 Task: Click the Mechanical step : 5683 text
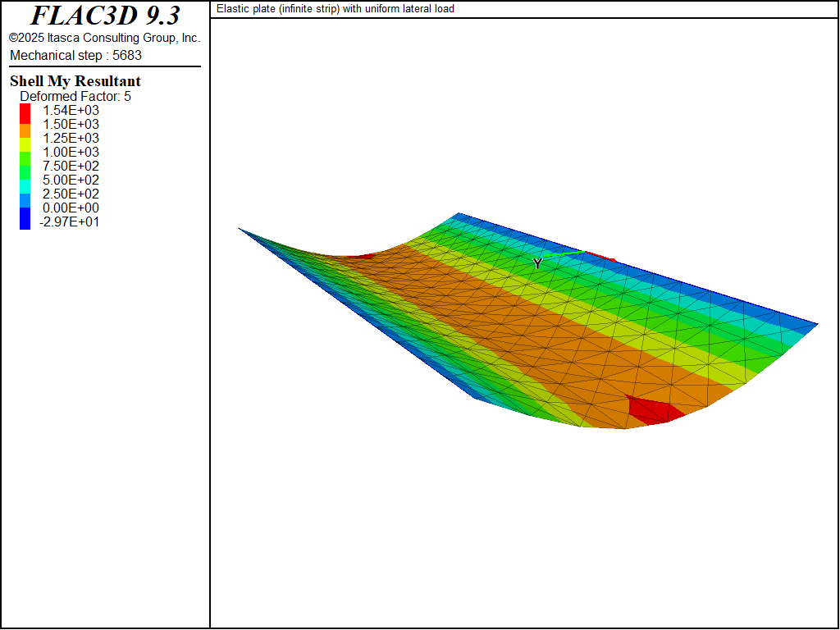pos(75,55)
